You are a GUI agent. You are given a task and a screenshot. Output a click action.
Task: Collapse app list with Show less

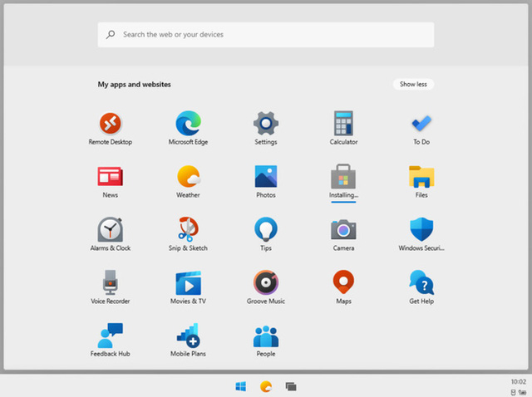pos(413,84)
